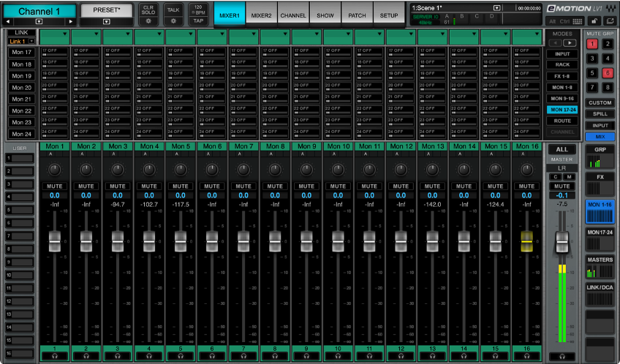
Task: Select the MON17-24 layer tile
Action: 600,240
